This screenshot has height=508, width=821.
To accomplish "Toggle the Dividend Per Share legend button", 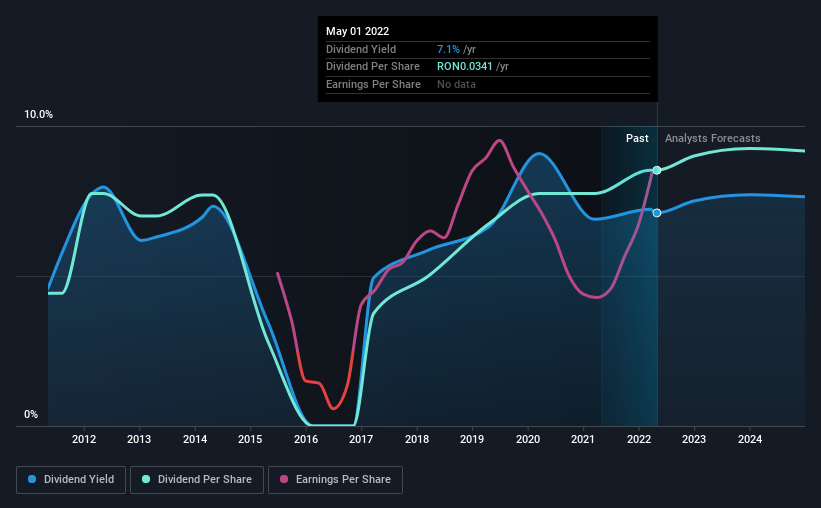I will click(197, 480).
